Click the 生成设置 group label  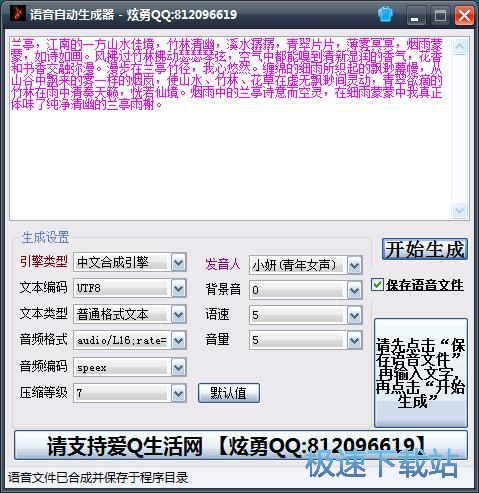tap(45, 237)
